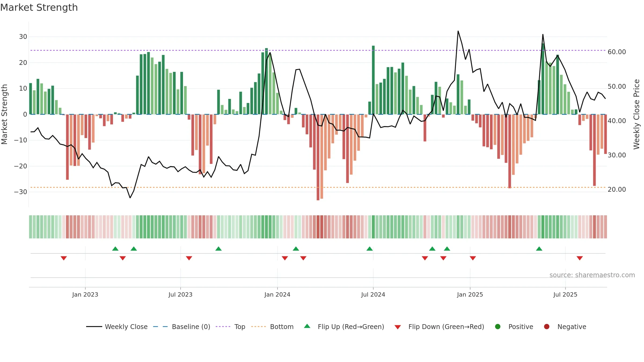Click the 30 tick on Market Strength axis

point(23,37)
